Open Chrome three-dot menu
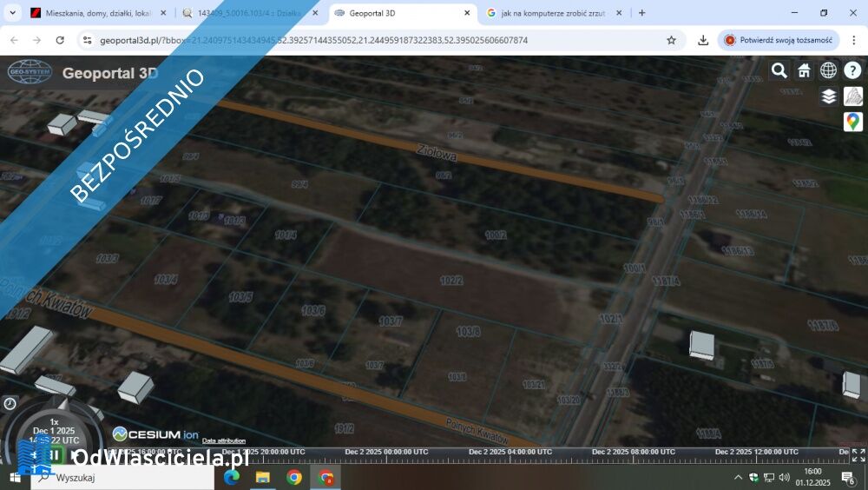Image resolution: width=868 pixels, height=490 pixels. click(853, 40)
